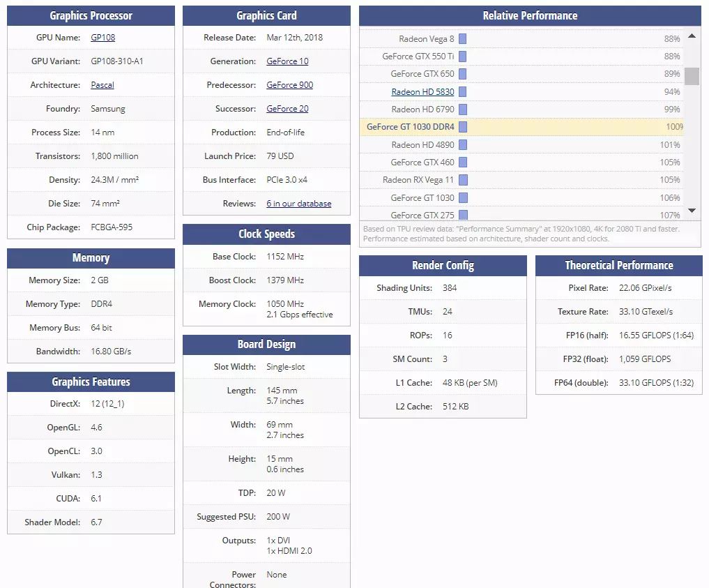Click the '1379 MHz' boost clock value
The width and height of the screenshot is (709, 588).
285,280
